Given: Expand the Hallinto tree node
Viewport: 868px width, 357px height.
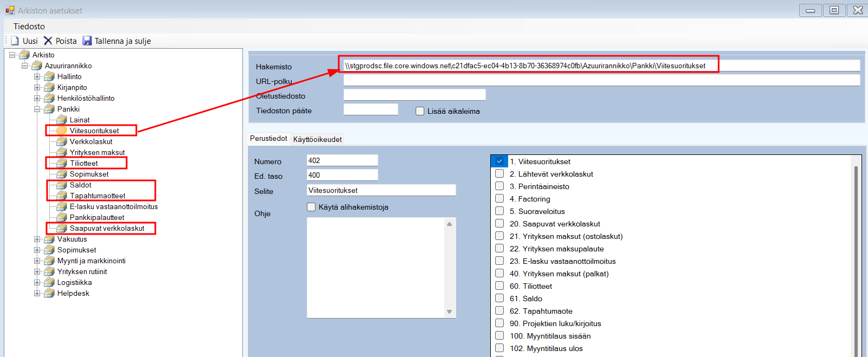Looking at the screenshot, I should click(37, 76).
